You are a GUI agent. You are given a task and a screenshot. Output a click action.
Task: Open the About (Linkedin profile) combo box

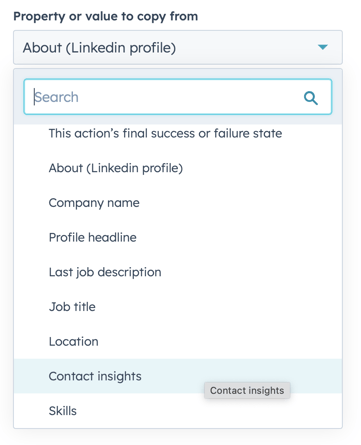(x=178, y=47)
